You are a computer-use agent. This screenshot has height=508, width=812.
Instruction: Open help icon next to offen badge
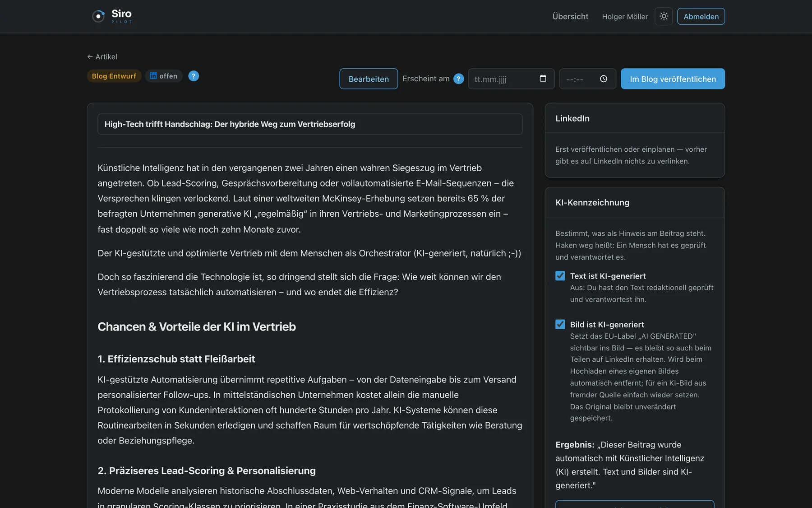point(194,76)
